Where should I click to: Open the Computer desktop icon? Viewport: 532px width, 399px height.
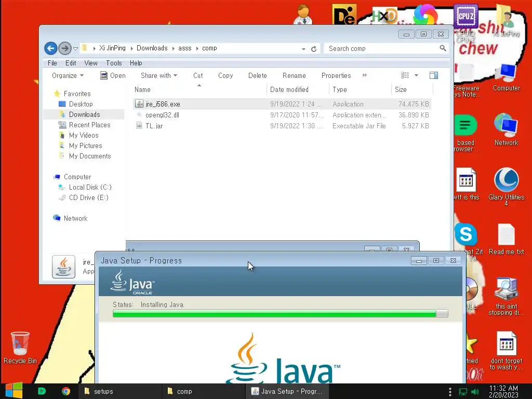pos(506,77)
